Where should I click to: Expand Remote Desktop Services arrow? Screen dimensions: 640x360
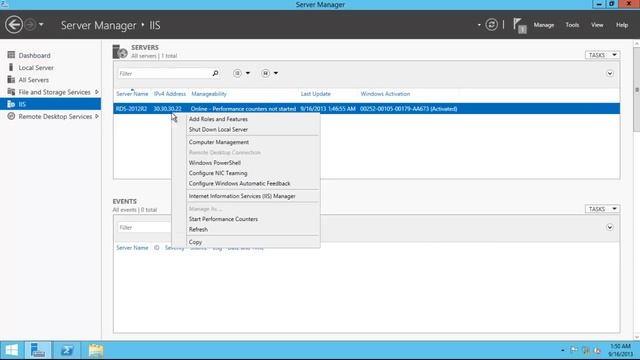[97, 117]
